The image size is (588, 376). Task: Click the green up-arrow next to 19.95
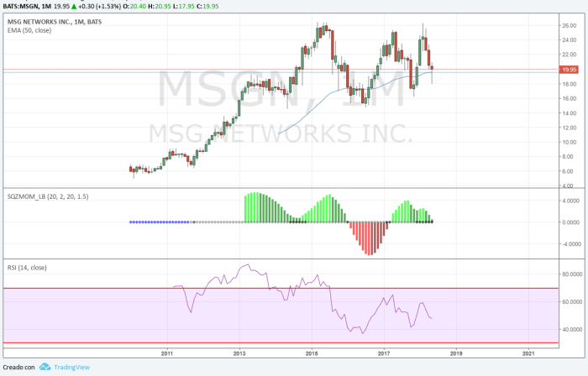click(74, 6)
